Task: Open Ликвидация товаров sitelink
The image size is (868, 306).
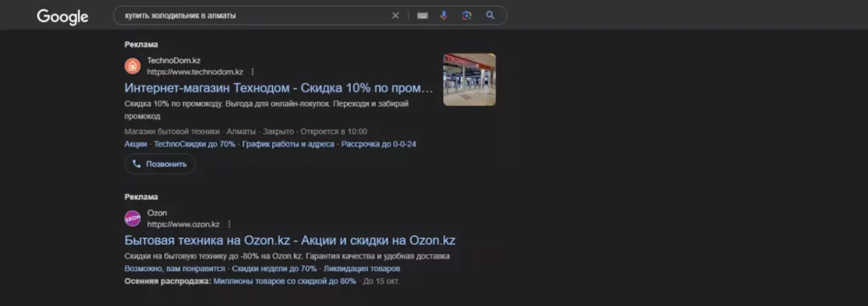Action: (362, 269)
